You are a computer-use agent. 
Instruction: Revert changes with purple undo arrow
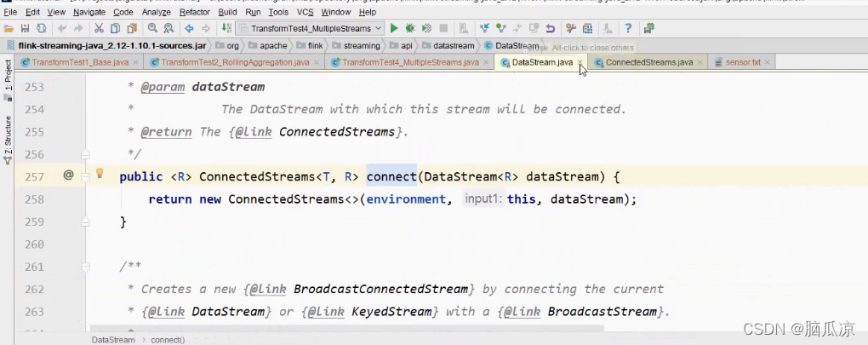pyautogui.click(x=551, y=28)
